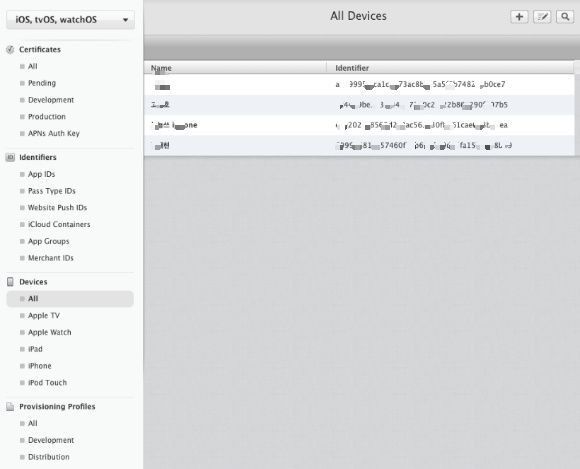The image size is (580, 469).
Task: Click the Provisioning Profiles document icon
Action: [x=10, y=406]
